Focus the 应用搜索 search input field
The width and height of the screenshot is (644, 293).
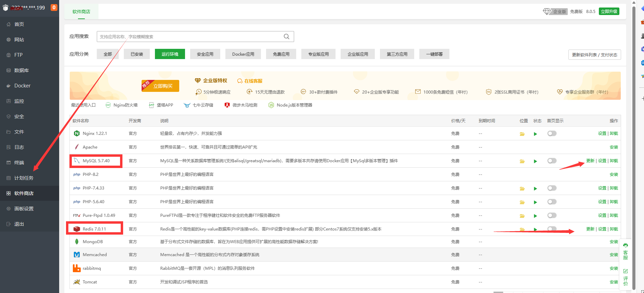pos(195,37)
